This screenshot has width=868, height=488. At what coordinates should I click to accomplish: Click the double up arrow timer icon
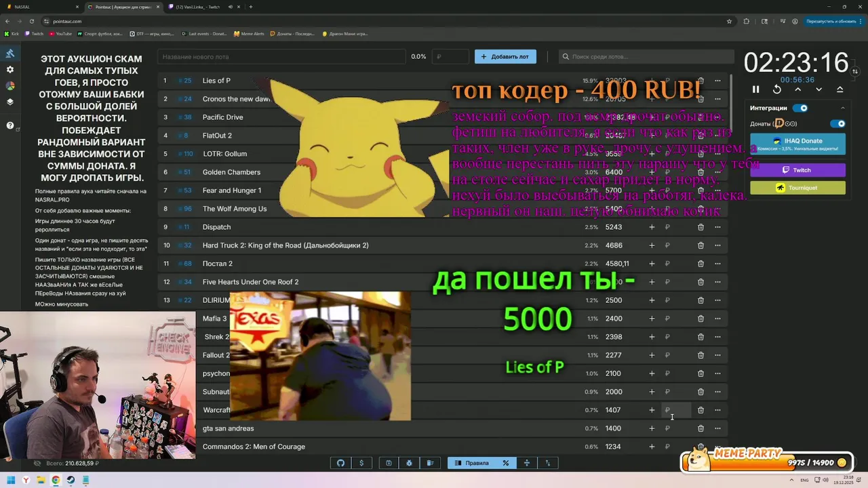click(x=840, y=89)
